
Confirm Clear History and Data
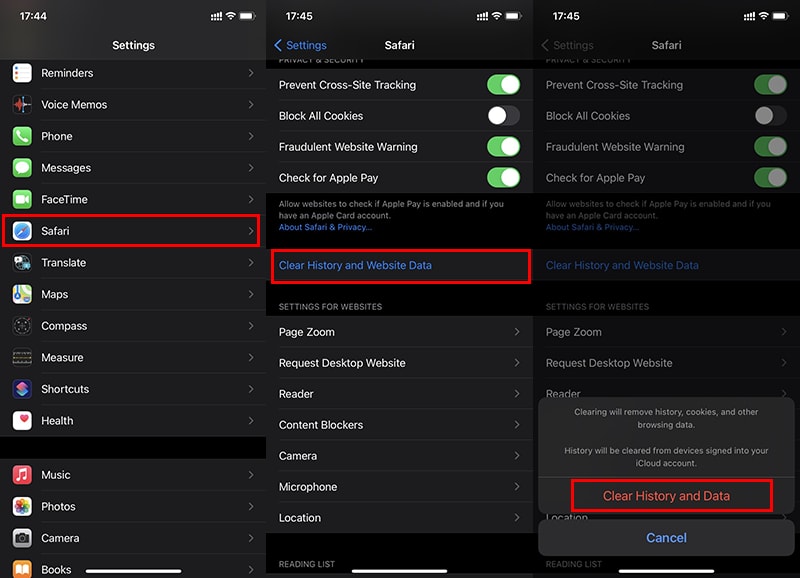coord(666,496)
